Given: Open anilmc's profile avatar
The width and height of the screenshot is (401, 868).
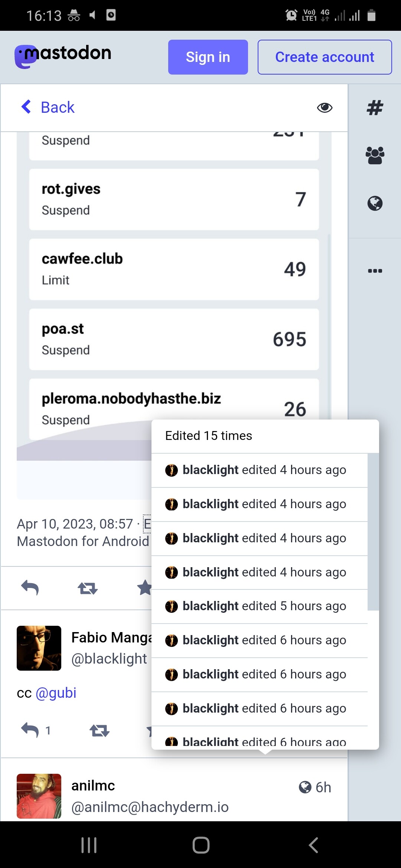Looking at the screenshot, I should [39, 796].
